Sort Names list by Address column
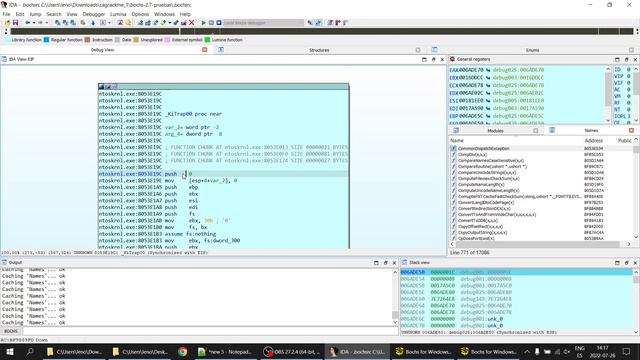 [593, 140]
